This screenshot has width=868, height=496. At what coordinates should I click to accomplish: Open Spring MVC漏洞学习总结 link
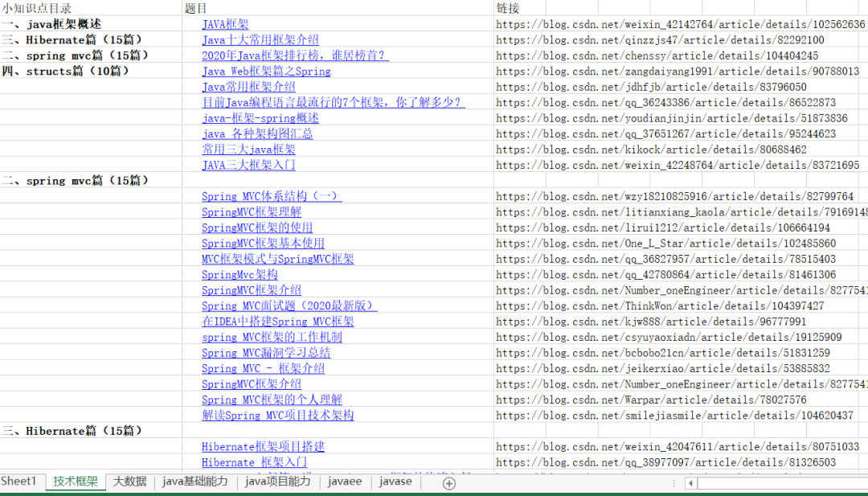click(x=266, y=353)
